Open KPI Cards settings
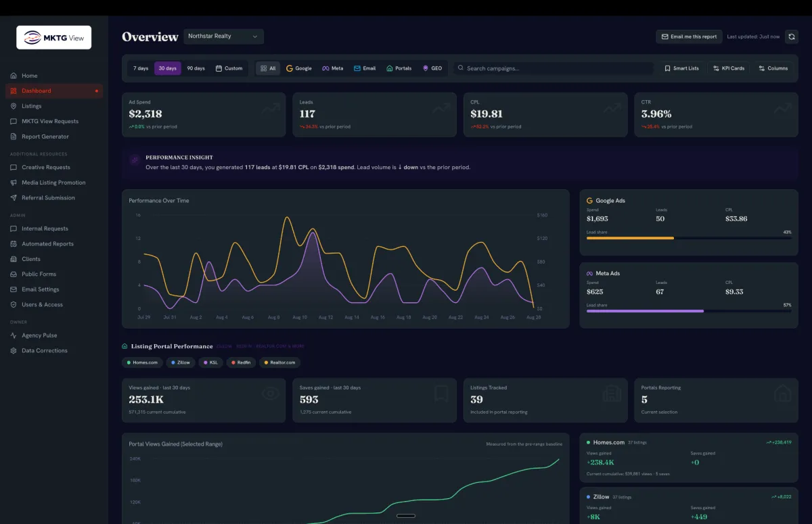 (x=729, y=68)
